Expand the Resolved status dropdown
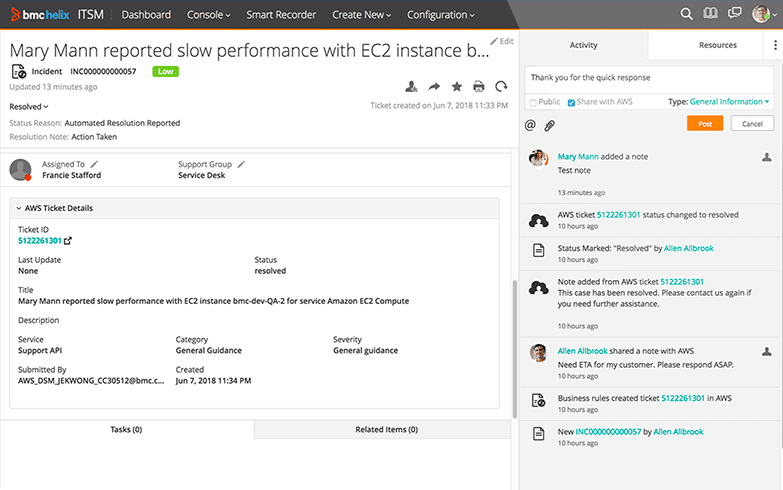The height and width of the screenshot is (490, 783). pyautogui.click(x=29, y=106)
